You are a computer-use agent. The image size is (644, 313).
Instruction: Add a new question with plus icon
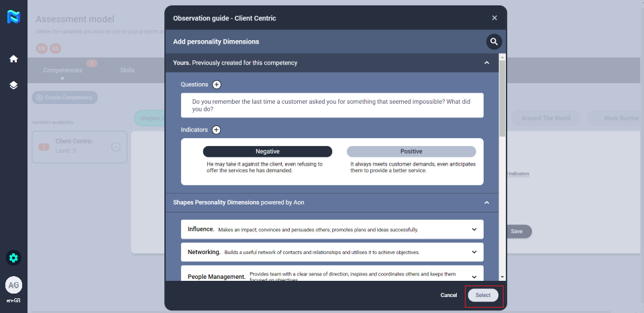(217, 84)
